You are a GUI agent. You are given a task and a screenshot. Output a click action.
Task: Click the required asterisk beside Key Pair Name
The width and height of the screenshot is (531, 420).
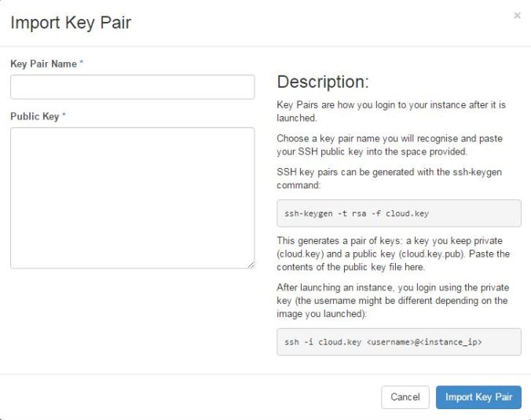[81, 62]
